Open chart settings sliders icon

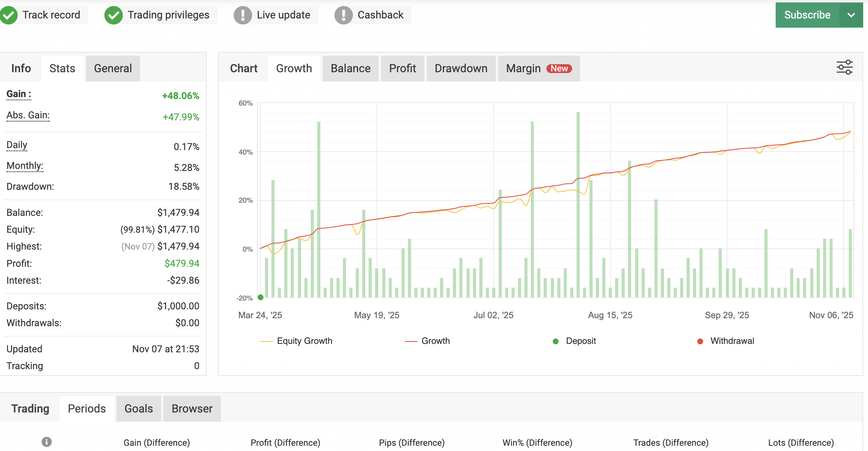(x=844, y=67)
